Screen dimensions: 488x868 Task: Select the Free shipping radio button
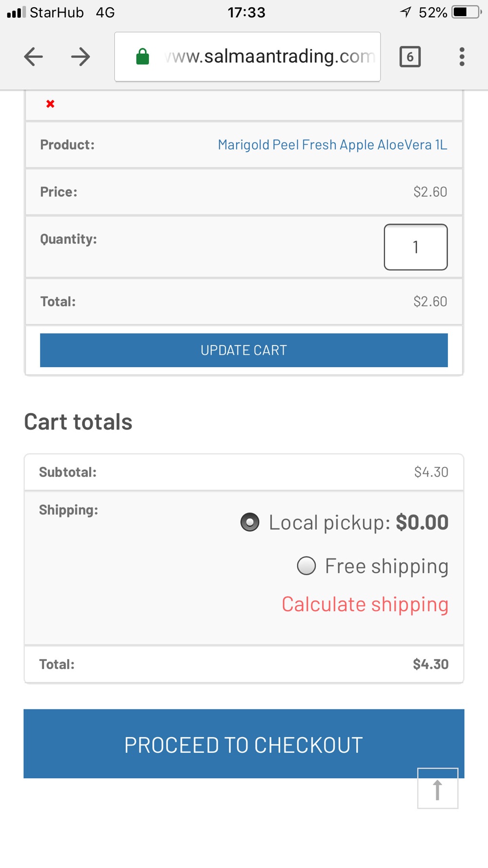306,566
